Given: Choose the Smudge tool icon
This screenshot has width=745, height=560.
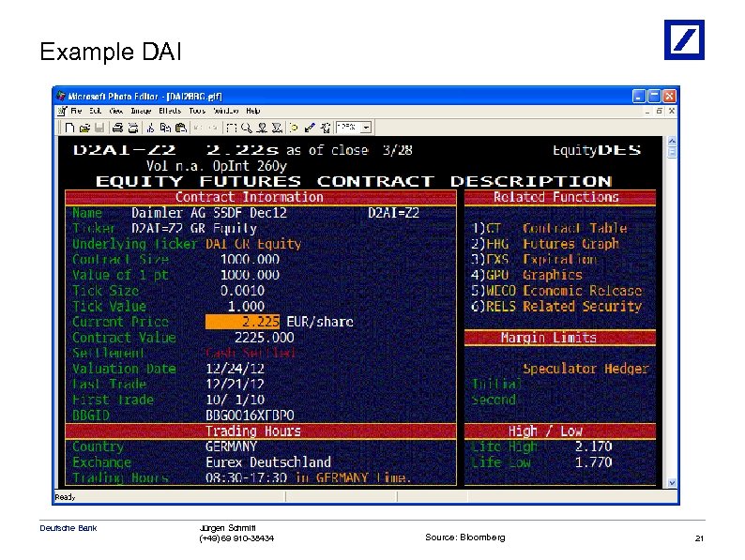Looking at the screenshot, I should coord(262,128).
